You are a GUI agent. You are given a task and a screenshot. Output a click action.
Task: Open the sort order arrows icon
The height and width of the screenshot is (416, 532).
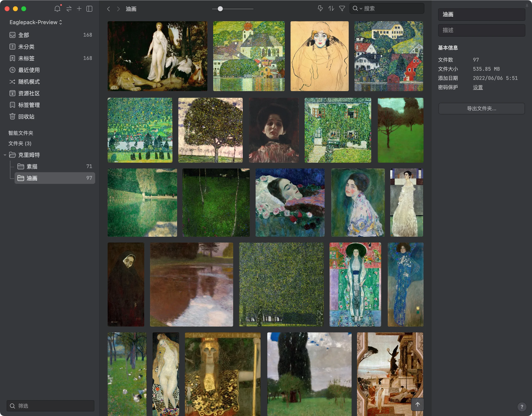(x=331, y=9)
